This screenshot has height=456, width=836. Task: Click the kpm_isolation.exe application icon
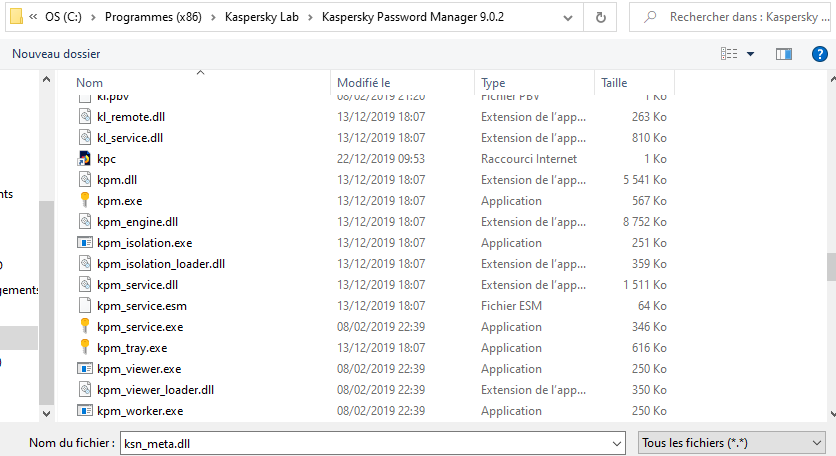85,243
